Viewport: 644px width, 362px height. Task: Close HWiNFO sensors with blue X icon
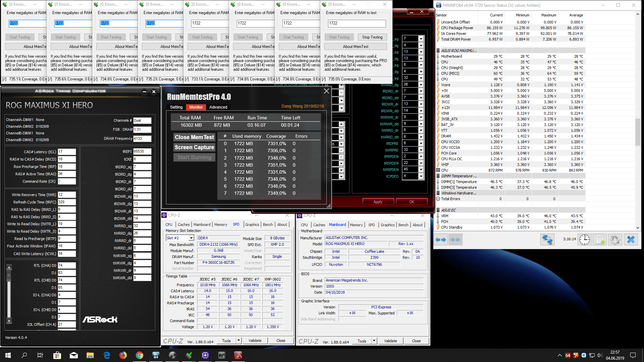click(x=631, y=240)
